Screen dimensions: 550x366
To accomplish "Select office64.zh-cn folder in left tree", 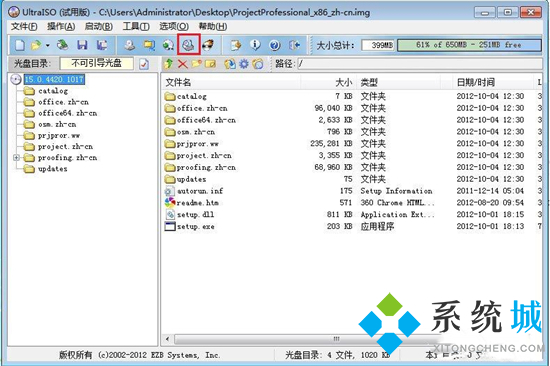I will 67,113.
